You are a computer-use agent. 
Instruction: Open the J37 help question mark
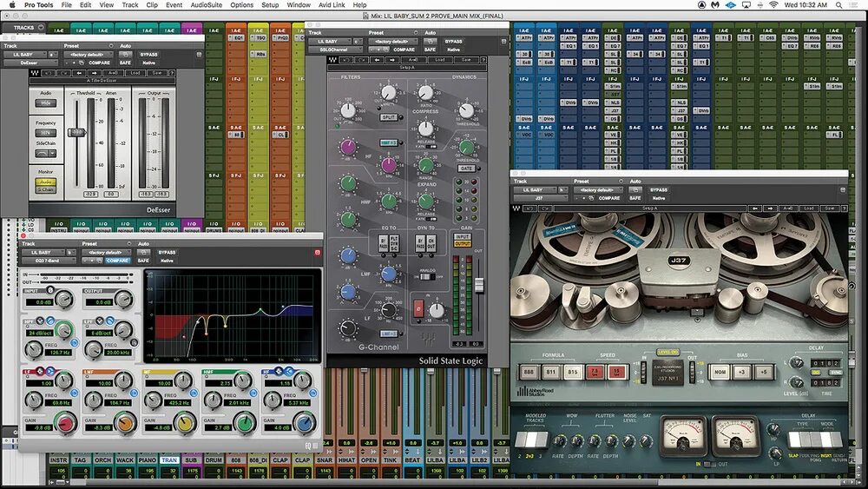coord(845,208)
